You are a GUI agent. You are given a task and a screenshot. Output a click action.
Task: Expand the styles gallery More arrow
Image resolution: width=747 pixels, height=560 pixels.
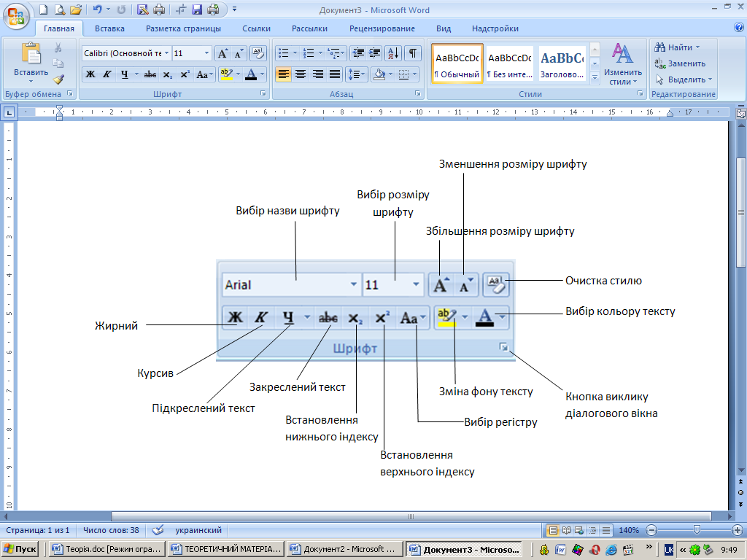[x=595, y=78]
